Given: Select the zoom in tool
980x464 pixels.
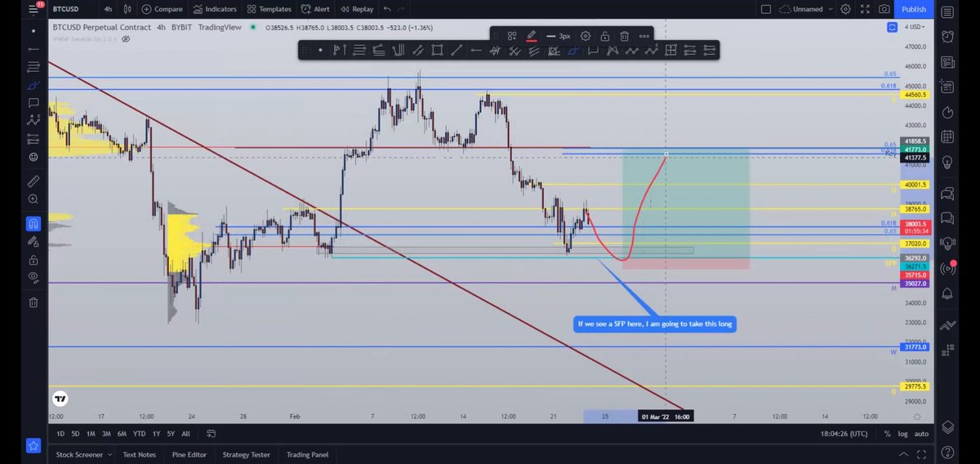Looking at the screenshot, I should (33, 199).
